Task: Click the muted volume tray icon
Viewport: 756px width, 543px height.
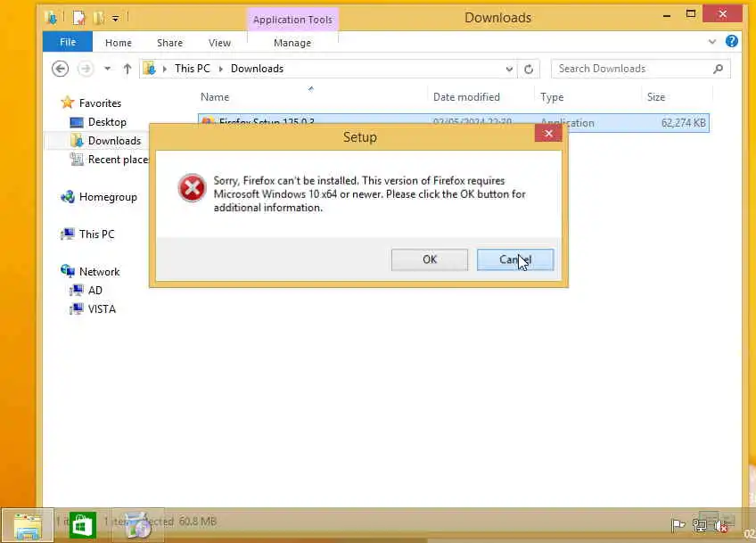Action: (x=721, y=526)
